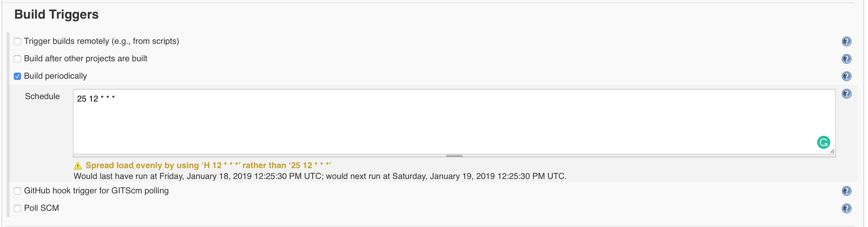Screen dimensions: 868x227
Task: Enable Trigger builds remotely checkbox
Action: point(17,41)
